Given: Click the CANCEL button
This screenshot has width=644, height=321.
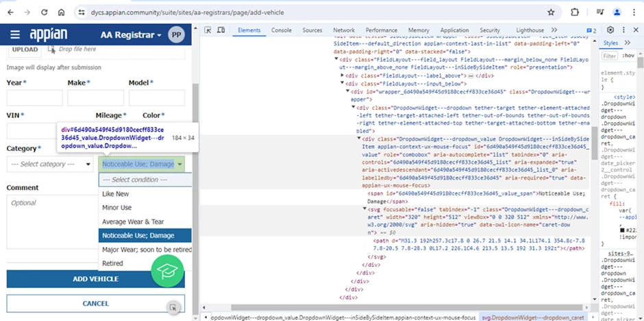Looking at the screenshot, I should (x=96, y=303).
